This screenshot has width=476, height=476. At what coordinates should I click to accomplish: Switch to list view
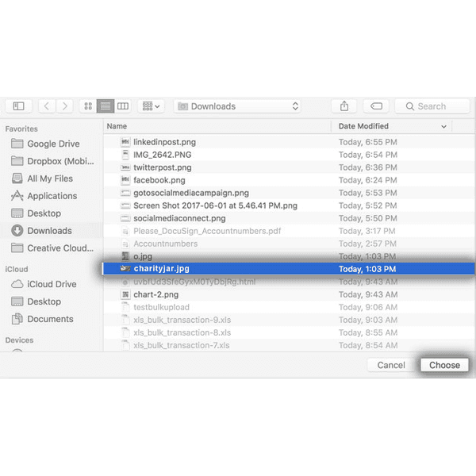pos(105,106)
